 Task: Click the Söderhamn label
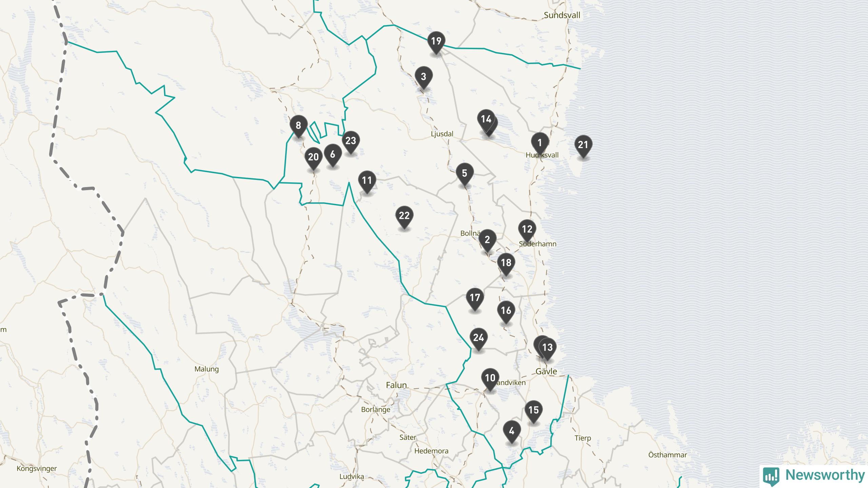click(538, 244)
